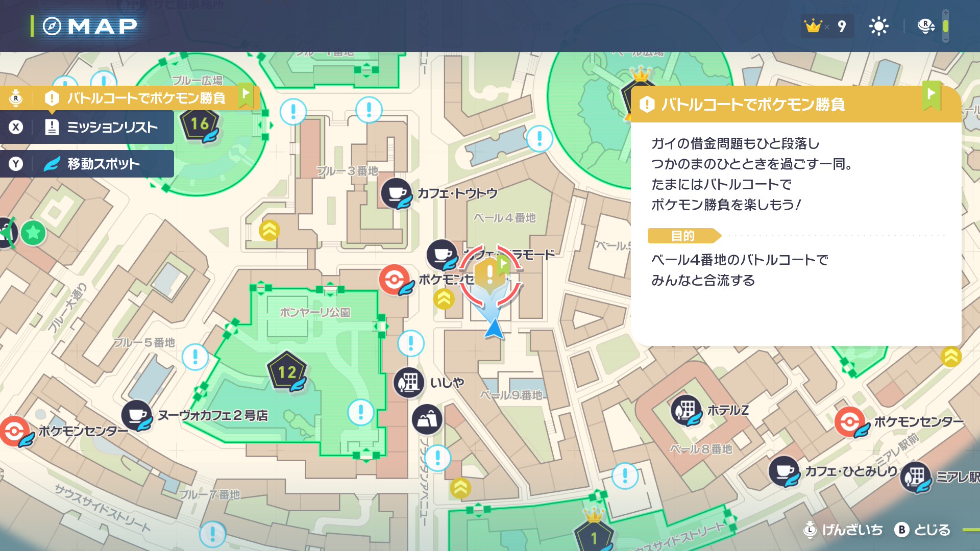Click the カフェ・トウトウ cafe icon
Screen dimensions: 980x551
396,193
